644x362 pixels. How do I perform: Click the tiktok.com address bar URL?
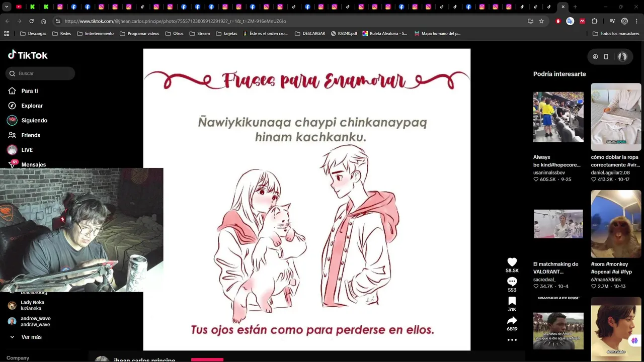[175, 21]
